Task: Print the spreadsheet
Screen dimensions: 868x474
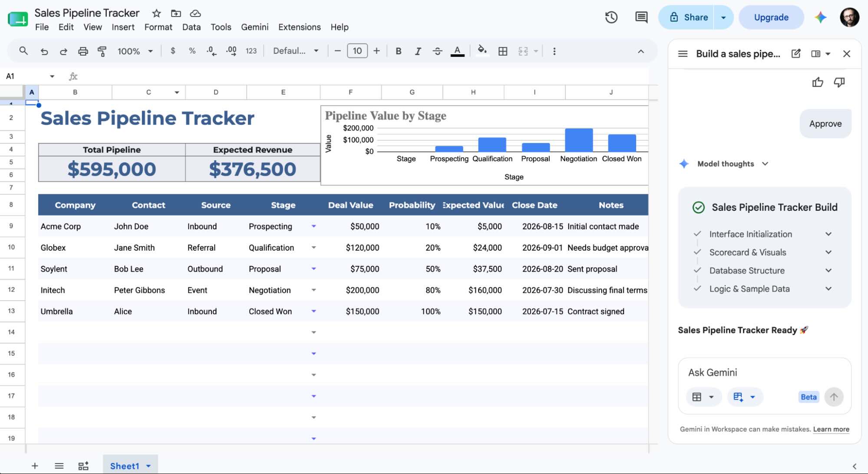Action: click(x=83, y=51)
